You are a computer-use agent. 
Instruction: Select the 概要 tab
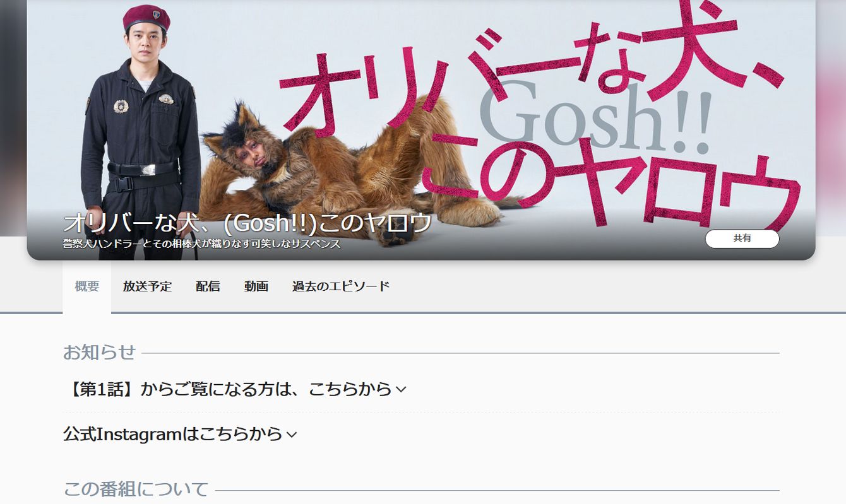coord(86,286)
